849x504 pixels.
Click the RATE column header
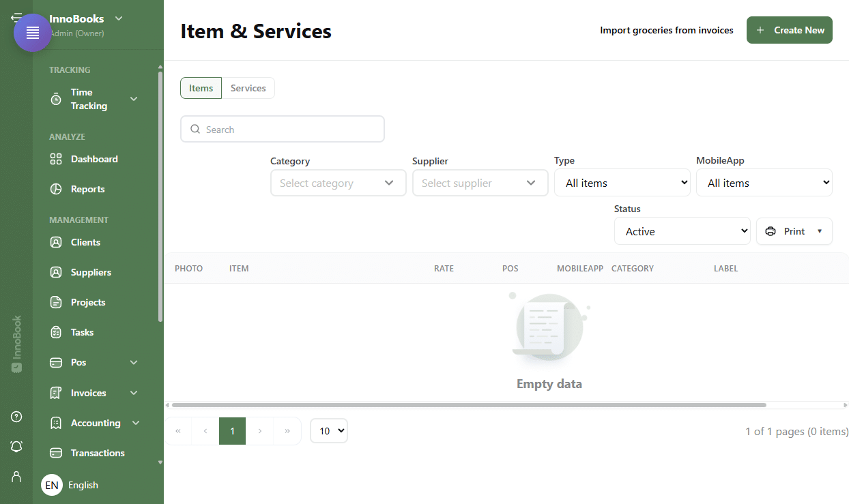click(444, 268)
